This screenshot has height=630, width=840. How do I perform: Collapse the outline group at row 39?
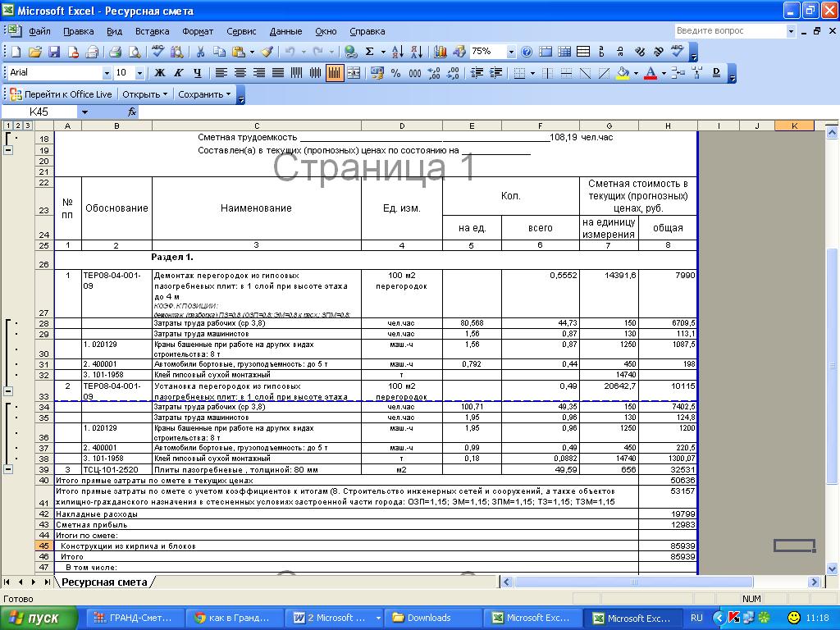coord(8,469)
